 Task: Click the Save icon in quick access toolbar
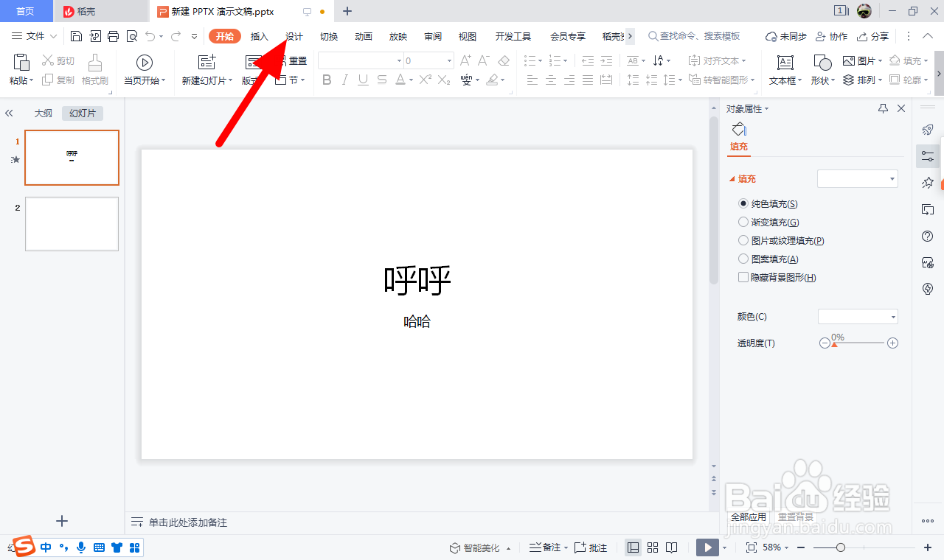[x=76, y=36]
